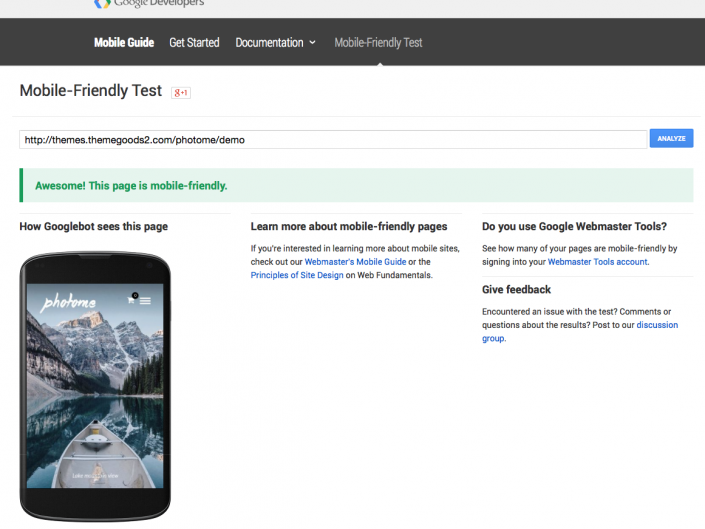Image resolution: width=705 pixels, height=529 pixels.
Task: Click 'Do you use Google Webmaster Tools?' heading
Action: tap(574, 227)
